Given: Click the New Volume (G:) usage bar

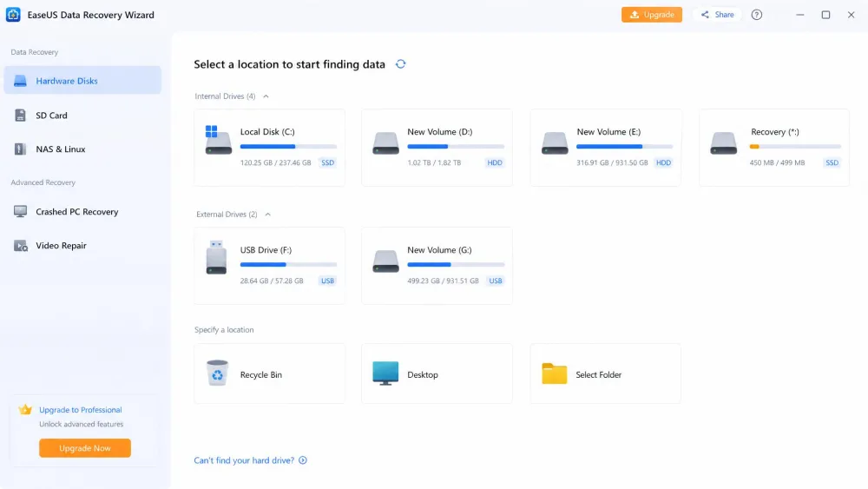Looking at the screenshot, I should click(x=456, y=265).
